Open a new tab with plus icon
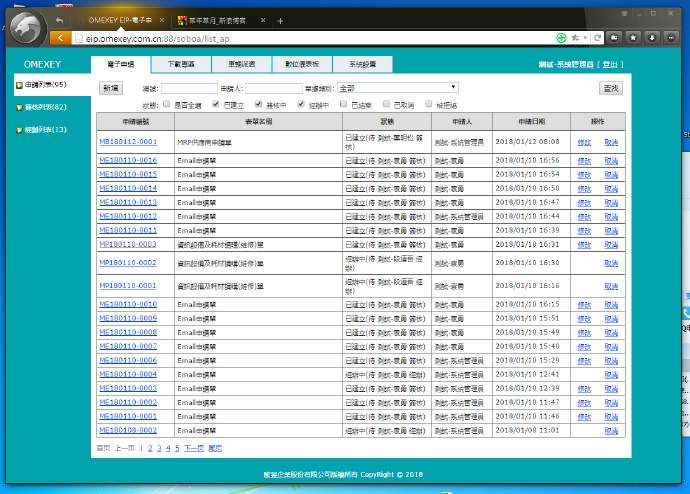690x494 pixels. point(280,21)
